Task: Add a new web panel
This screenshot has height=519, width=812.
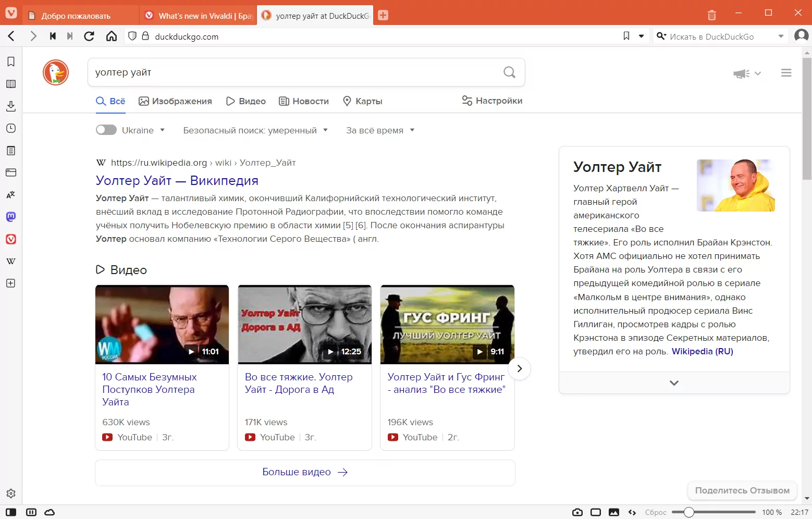Action: point(11,283)
